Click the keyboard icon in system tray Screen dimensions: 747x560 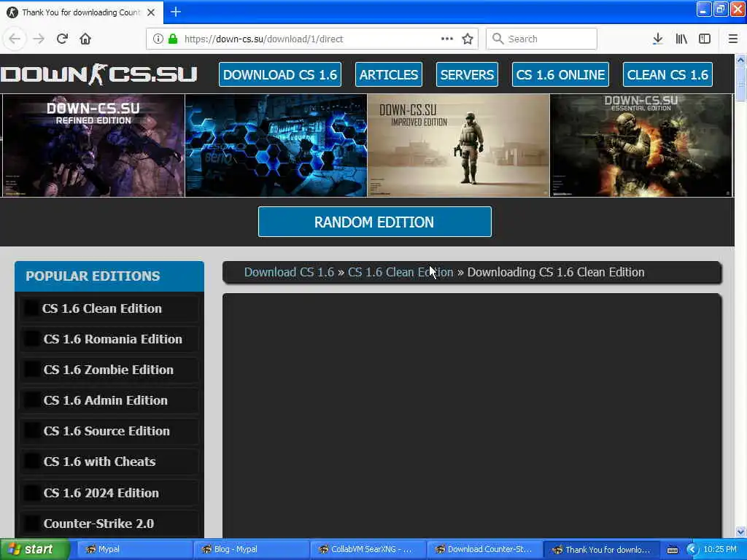pyautogui.click(x=672, y=550)
